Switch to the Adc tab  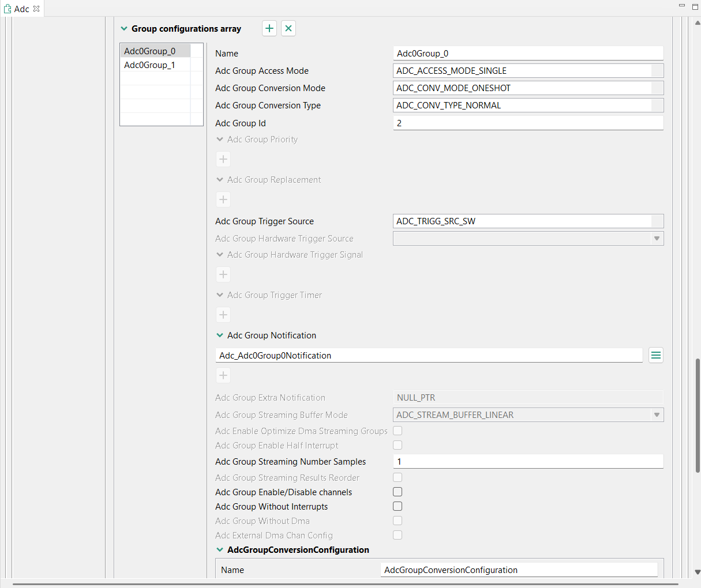pyautogui.click(x=22, y=9)
